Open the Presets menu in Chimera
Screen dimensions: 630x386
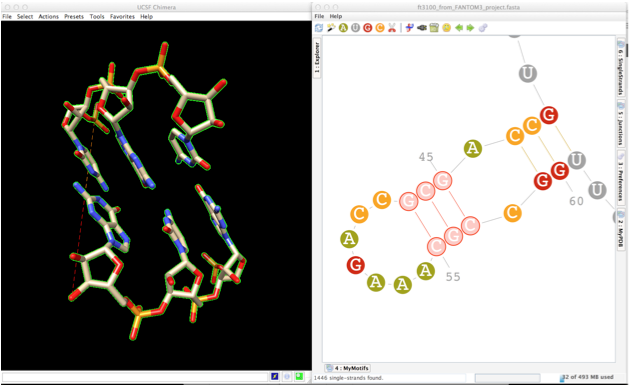(74, 16)
